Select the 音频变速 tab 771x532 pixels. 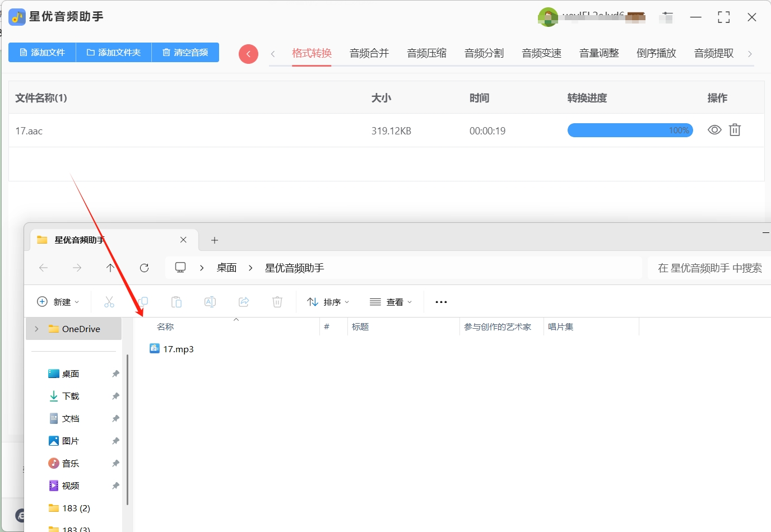pos(541,53)
